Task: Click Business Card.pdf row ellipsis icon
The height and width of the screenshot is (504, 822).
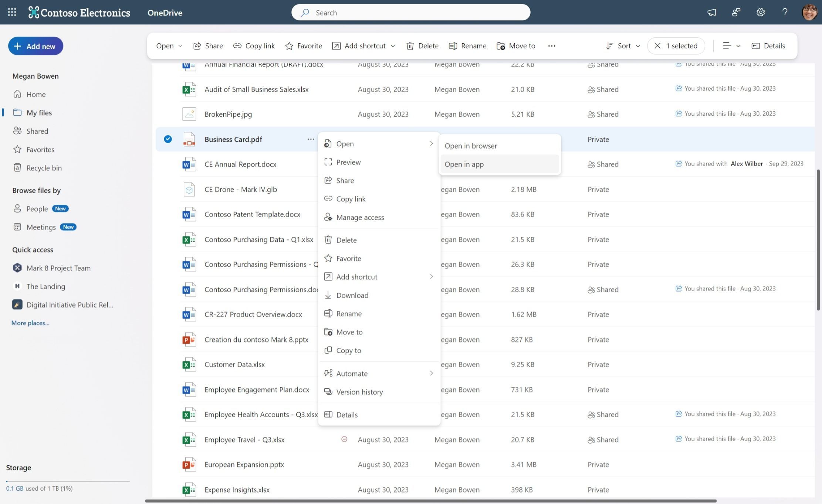Action: click(310, 139)
